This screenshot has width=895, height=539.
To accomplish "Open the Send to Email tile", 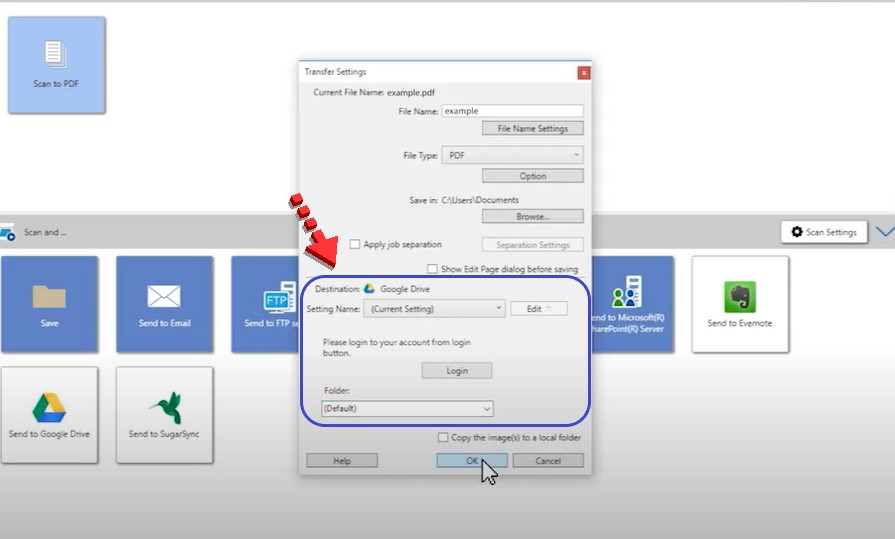I will click(164, 304).
